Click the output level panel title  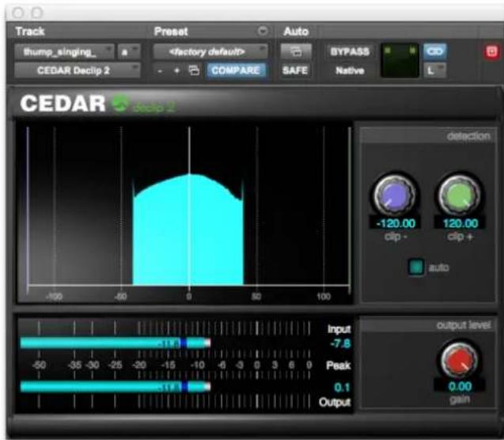click(x=464, y=325)
